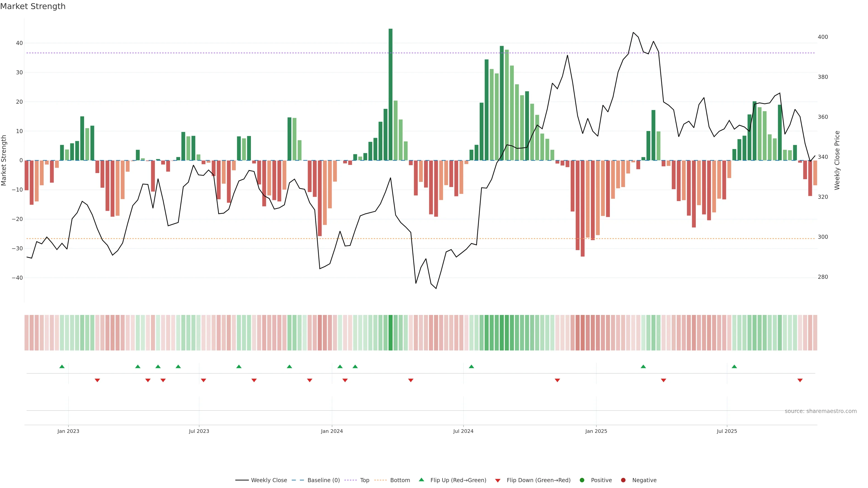868x488 pixels.
Task: Click the Jan 2024 x-axis label
Action: 332,432
